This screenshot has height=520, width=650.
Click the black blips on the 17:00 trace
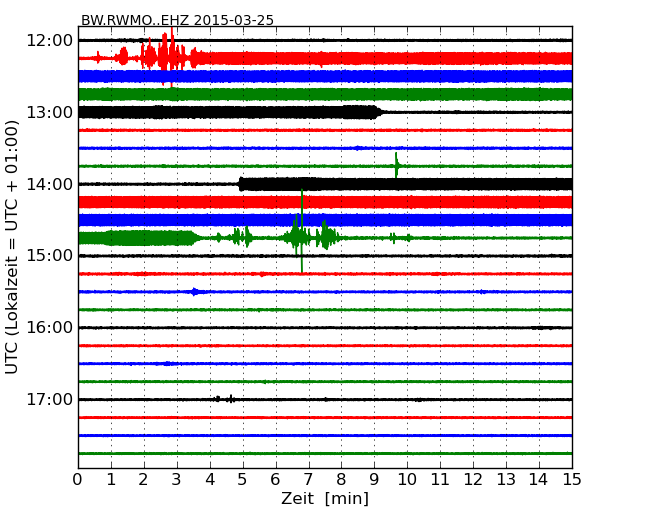[224, 399]
